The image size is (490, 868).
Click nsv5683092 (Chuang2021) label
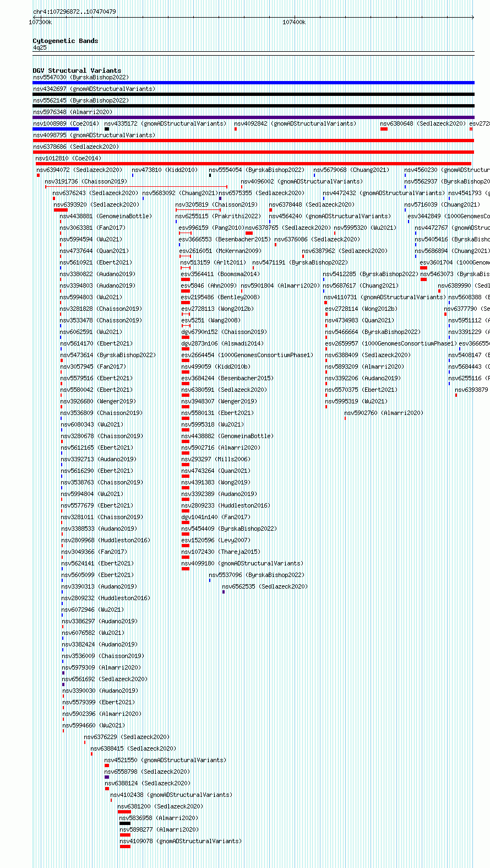(181, 193)
